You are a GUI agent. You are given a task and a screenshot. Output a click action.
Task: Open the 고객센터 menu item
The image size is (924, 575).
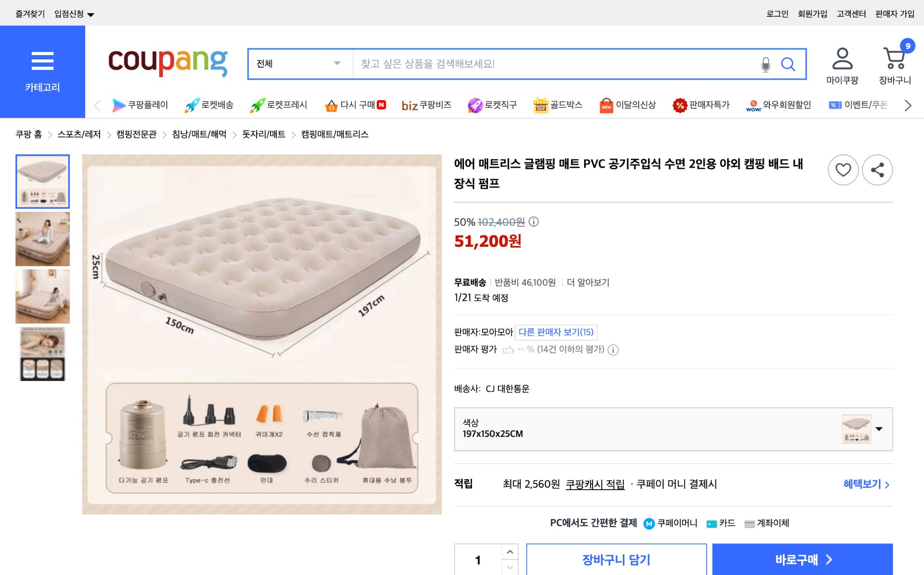pyautogui.click(x=851, y=13)
